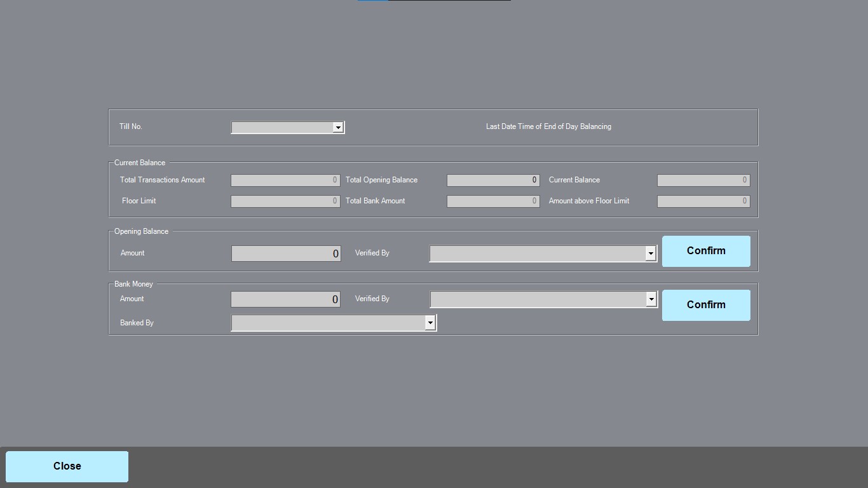
Task: Click Last Date Time of End of Day Balancing label
Action: point(548,126)
